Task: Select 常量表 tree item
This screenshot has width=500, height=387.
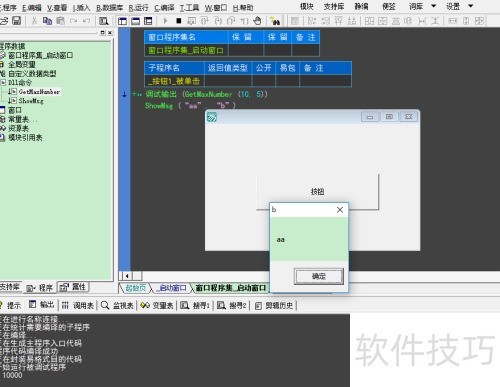Action: [18, 119]
